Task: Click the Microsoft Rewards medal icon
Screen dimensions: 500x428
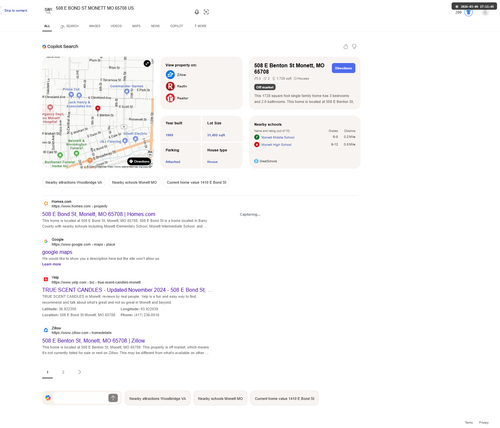Action: coord(469,13)
